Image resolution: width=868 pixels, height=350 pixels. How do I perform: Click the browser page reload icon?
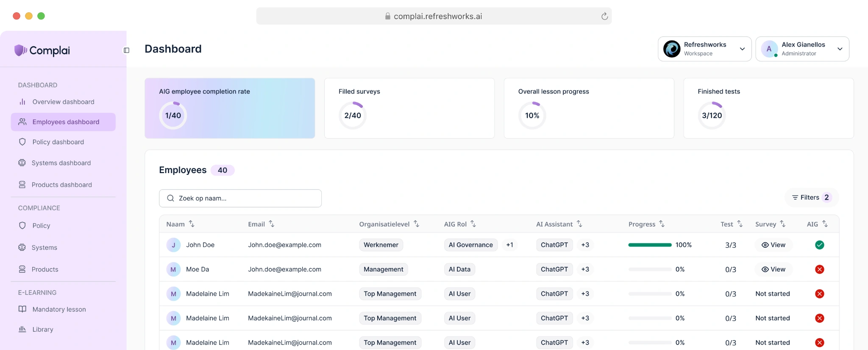[x=604, y=17]
